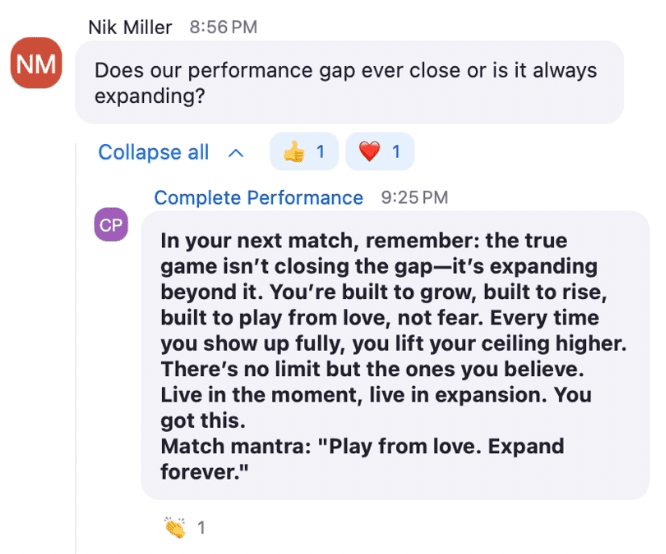666x554 pixels.
Task: Click the thumbs up emoji icon
Action: (294, 152)
